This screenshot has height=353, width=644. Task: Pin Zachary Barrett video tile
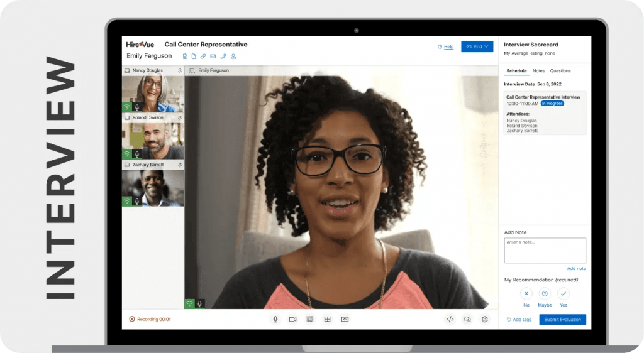point(180,165)
